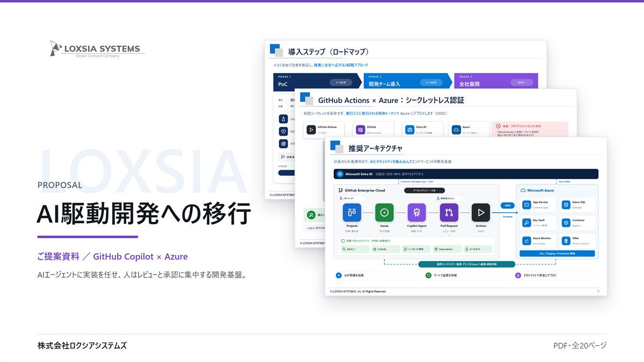Click the GitHub Enterprise Cloud heading
The height and width of the screenshot is (362, 644).
[x=364, y=190]
